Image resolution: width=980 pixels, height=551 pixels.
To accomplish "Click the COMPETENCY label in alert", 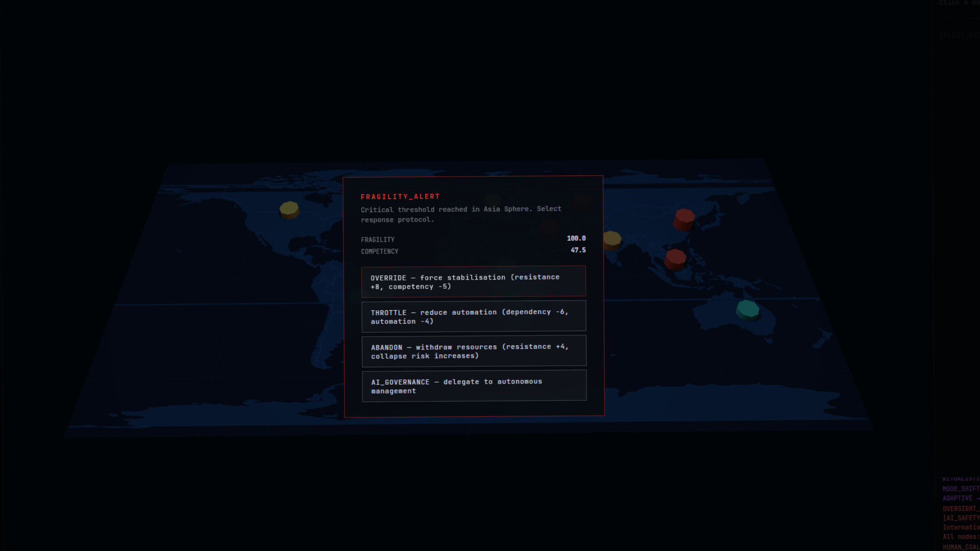I will pyautogui.click(x=380, y=252).
